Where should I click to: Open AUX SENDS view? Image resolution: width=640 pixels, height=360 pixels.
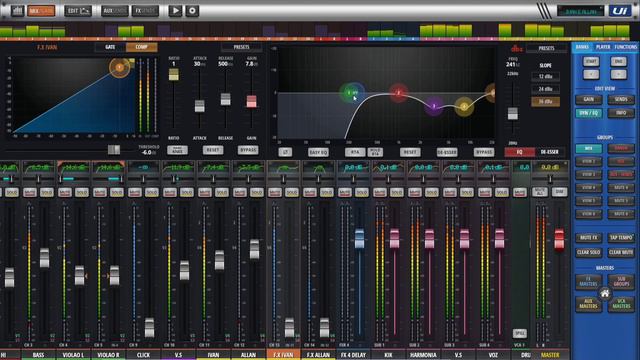[x=115, y=11]
